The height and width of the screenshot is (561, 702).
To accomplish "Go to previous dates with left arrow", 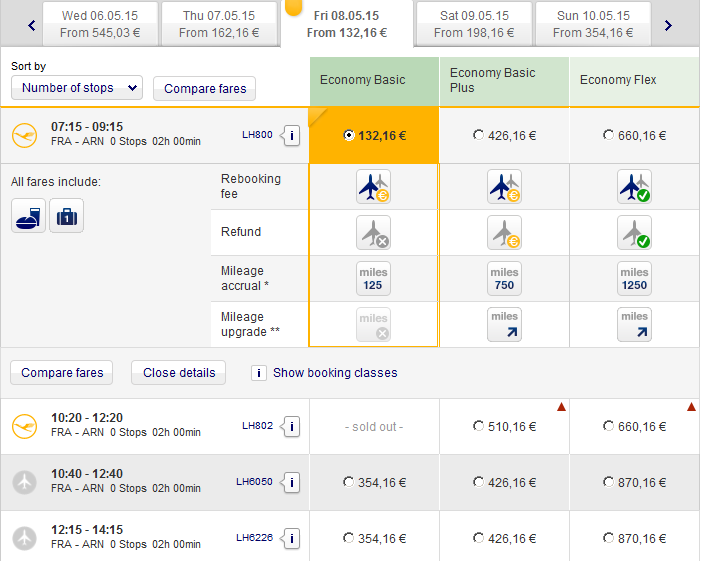I will pos(34,24).
